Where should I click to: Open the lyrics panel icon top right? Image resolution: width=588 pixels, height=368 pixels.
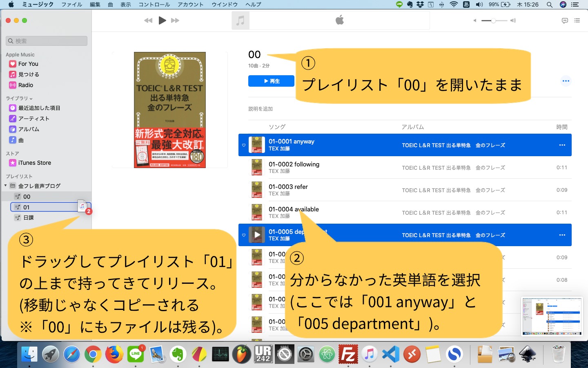pos(564,20)
